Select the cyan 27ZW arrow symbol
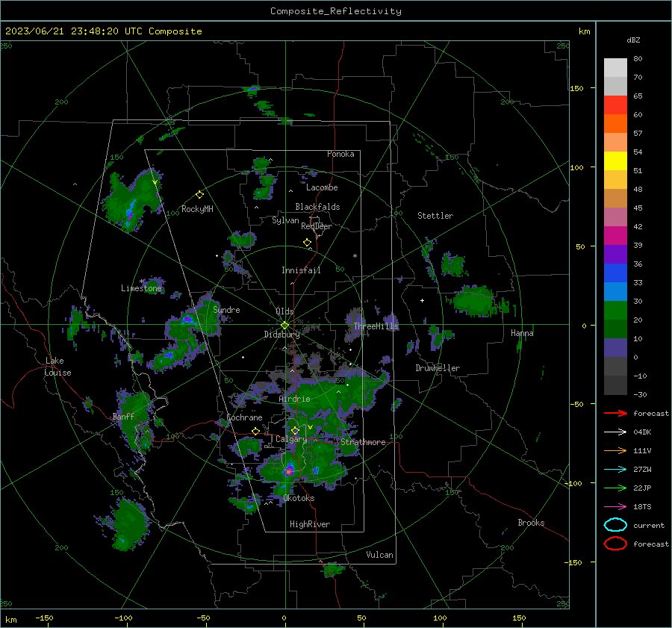Screen dimensions: 672x628 click(x=615, y=470)
